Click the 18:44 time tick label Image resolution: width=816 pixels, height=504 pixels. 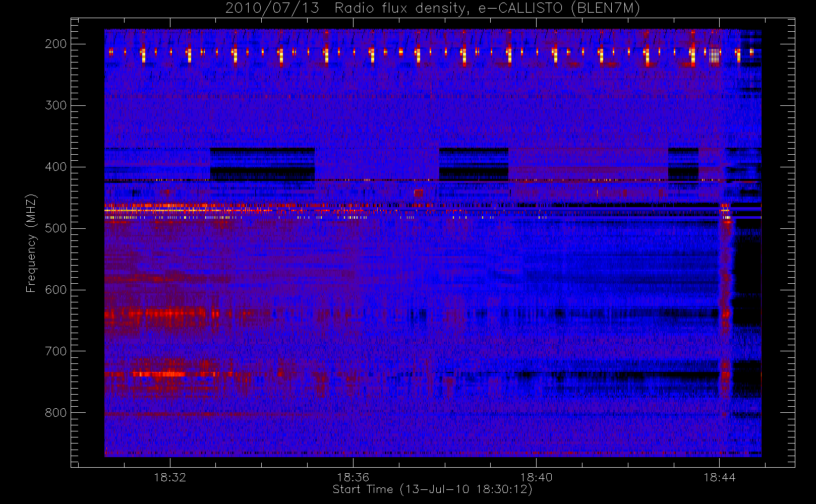point(720,477)
